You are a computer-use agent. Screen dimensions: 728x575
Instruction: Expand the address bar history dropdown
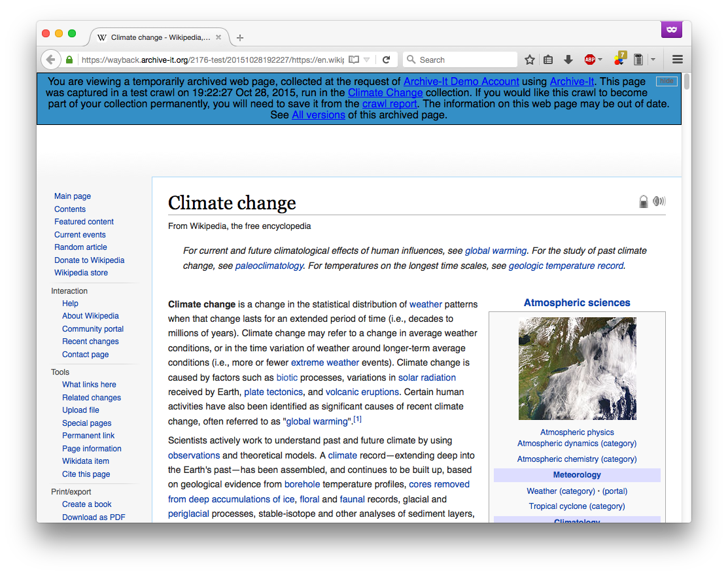(367, 60)
